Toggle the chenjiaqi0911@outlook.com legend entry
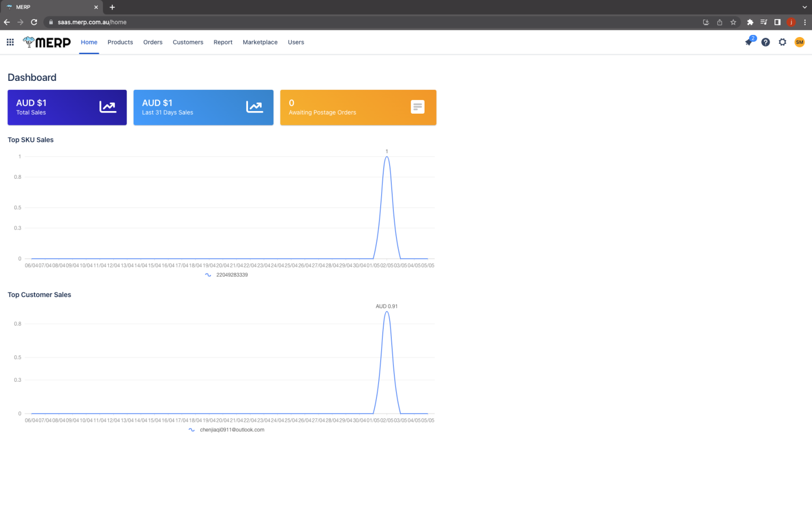Screen dimensions: 812x506 coord(227,430)
